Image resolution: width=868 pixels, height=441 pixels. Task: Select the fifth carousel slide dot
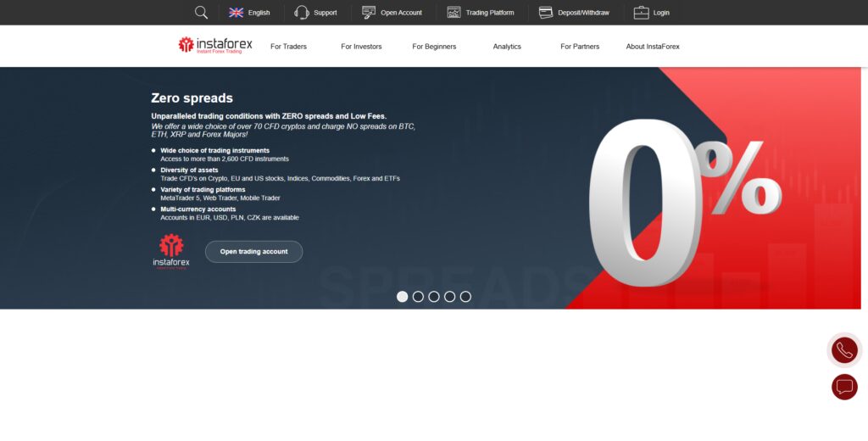coord(465,296)
